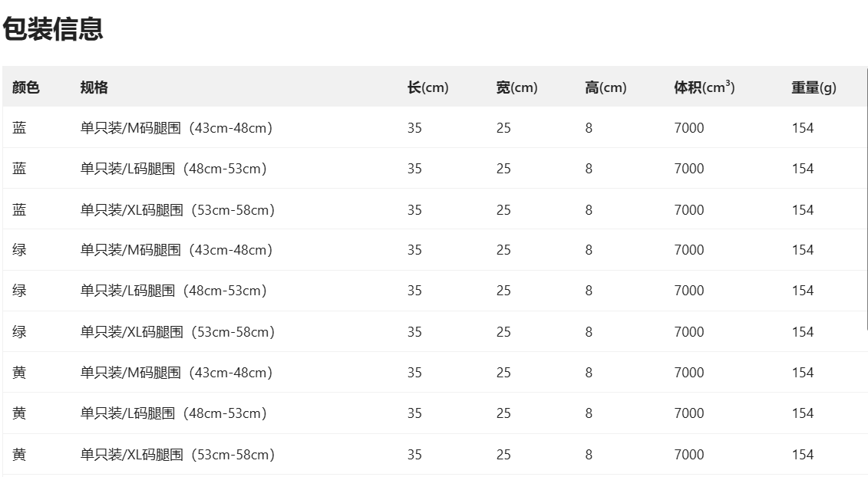Click the 重量(g) column header
The height and width of the screenshot is (477, 868).
click(814, 87)
